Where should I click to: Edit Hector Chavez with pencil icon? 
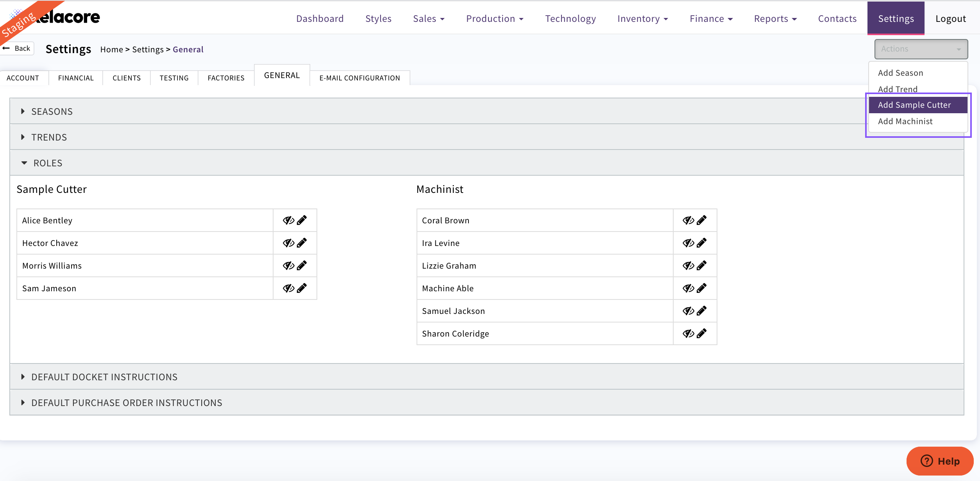pyautogui.click(x=302, y=243)
